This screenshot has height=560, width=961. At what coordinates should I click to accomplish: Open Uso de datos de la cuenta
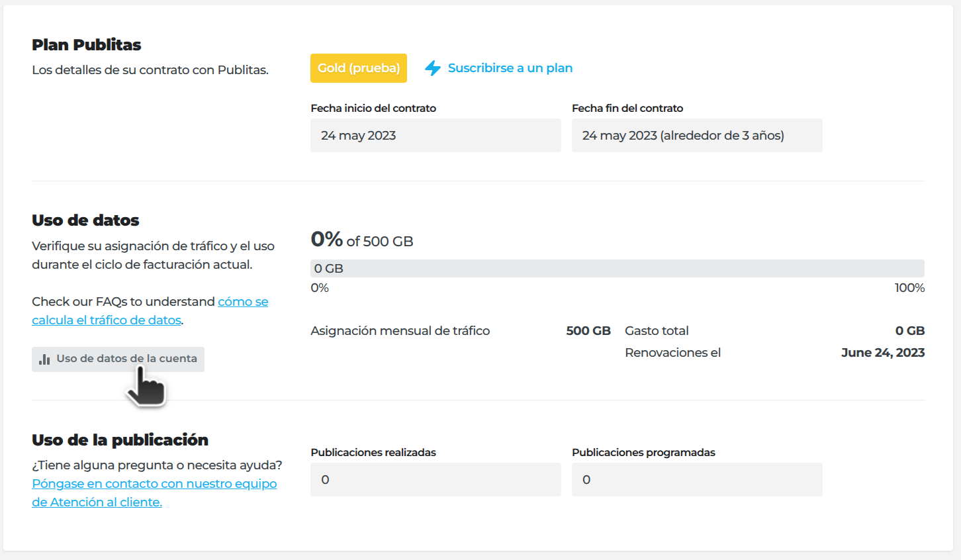pos(118,359)
